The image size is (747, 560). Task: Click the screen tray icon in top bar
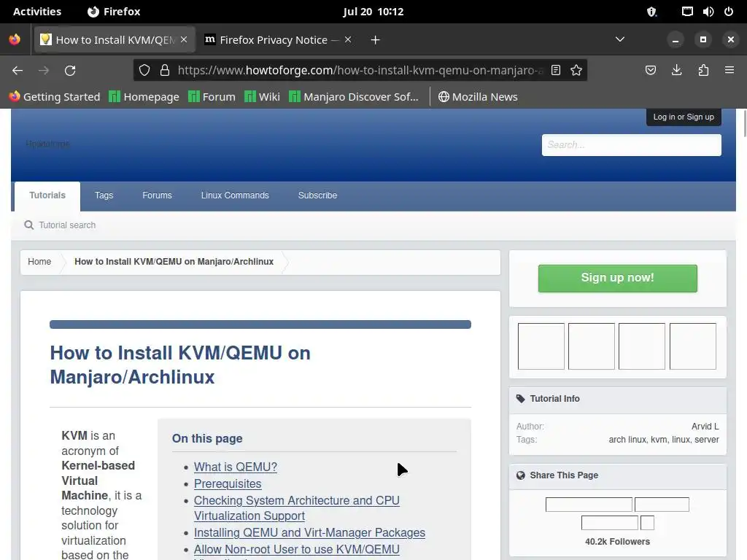pos(687,12)
